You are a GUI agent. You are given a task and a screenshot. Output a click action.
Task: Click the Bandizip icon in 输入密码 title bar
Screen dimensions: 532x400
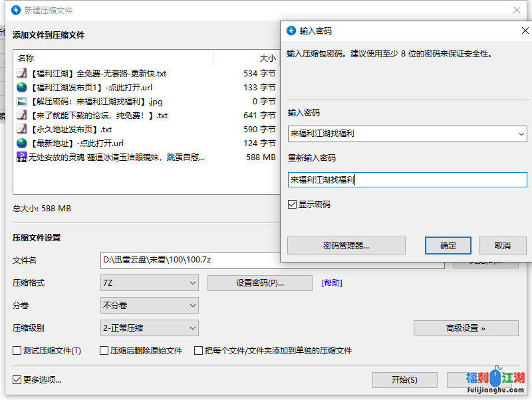[x=291, y=31]
